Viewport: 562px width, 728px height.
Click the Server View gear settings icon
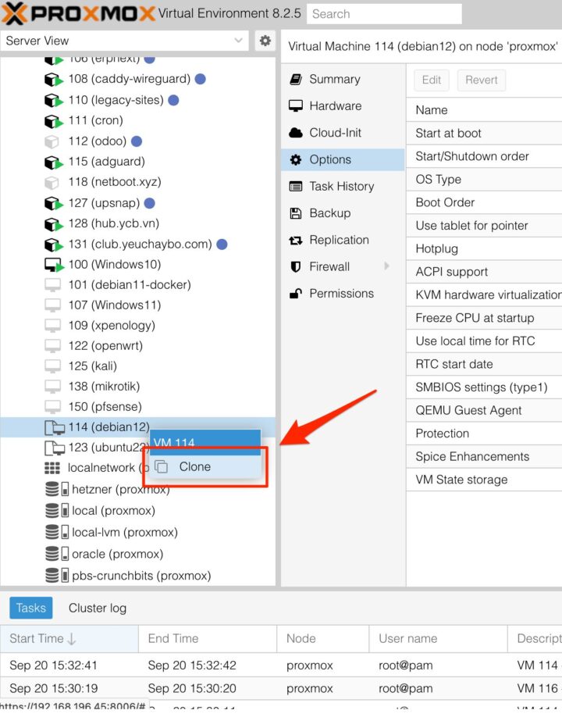tap(265, 41)
